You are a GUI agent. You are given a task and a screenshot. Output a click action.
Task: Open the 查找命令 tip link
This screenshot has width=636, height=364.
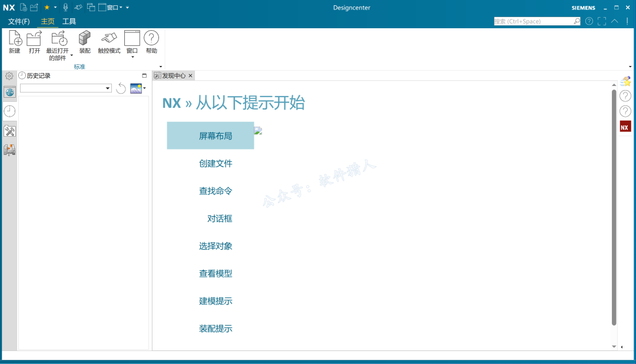(x=216, y=191)
